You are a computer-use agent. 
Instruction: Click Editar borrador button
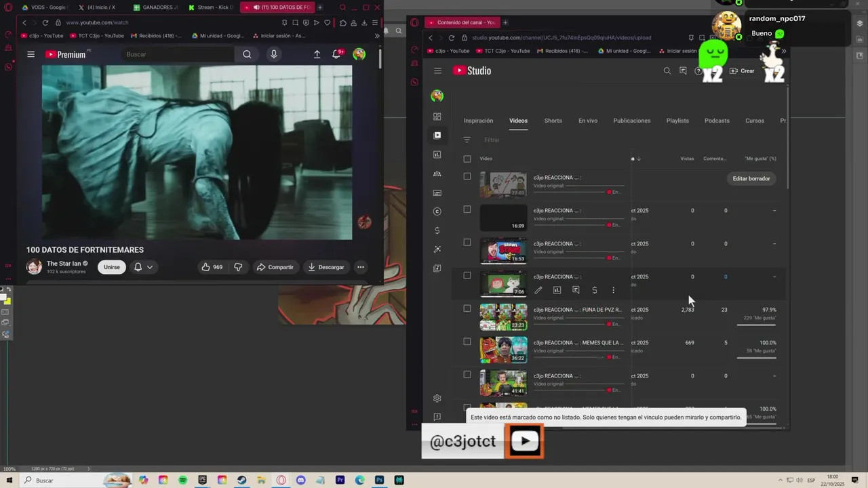tap(751, 178)
